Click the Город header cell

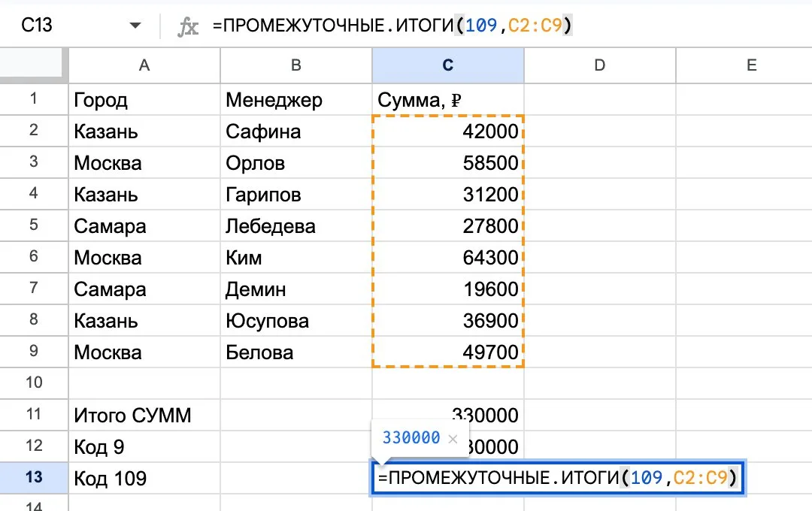point(144,99)
